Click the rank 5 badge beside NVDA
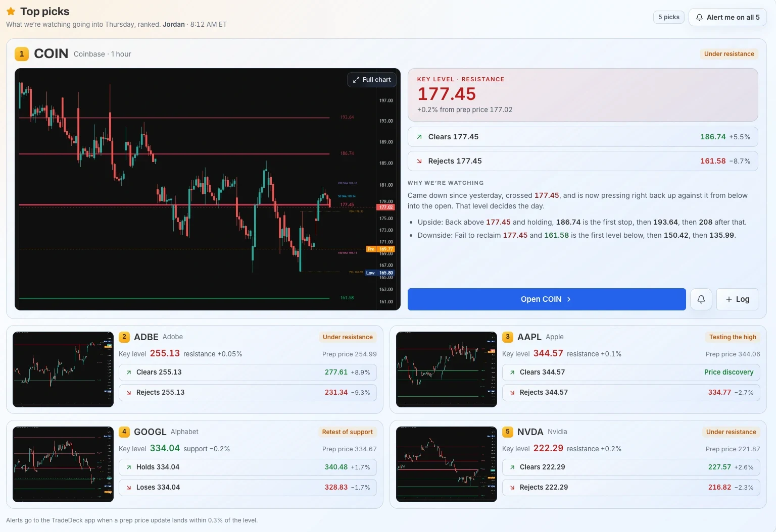Viewport: 776px width, 532px height. (508, 432)
